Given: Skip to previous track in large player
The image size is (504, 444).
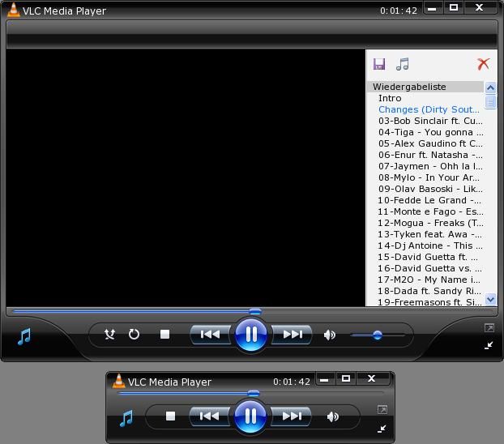Looking at the screenshot, I should pyautogui.click(x=211, y=335).
